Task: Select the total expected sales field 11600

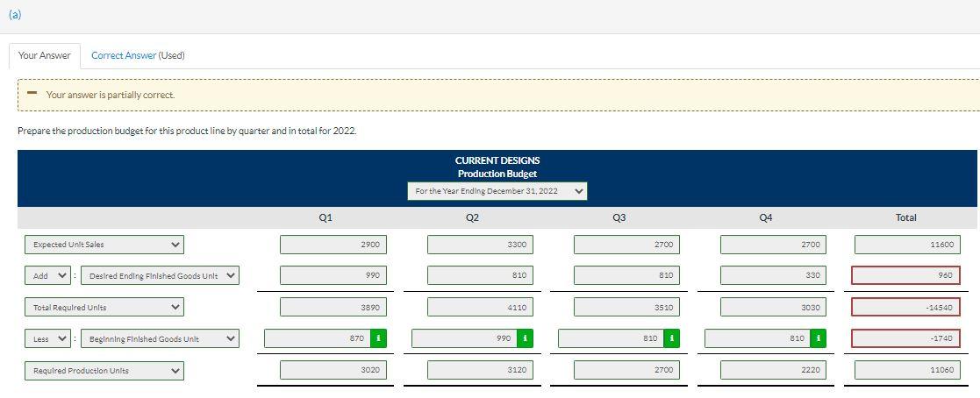Action: point(907,245)
